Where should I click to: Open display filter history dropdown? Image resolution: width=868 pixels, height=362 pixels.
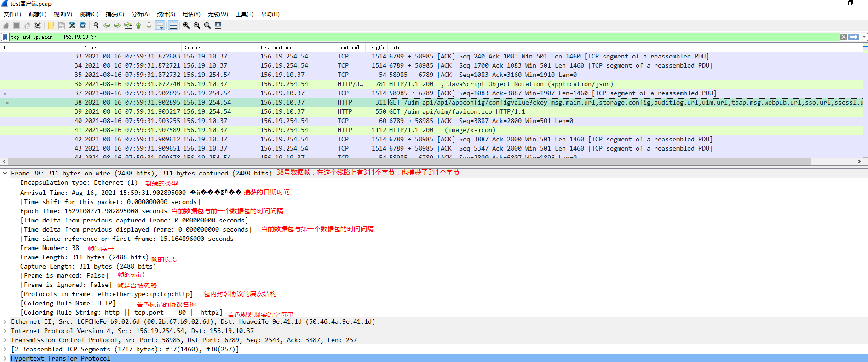point(864,37)
